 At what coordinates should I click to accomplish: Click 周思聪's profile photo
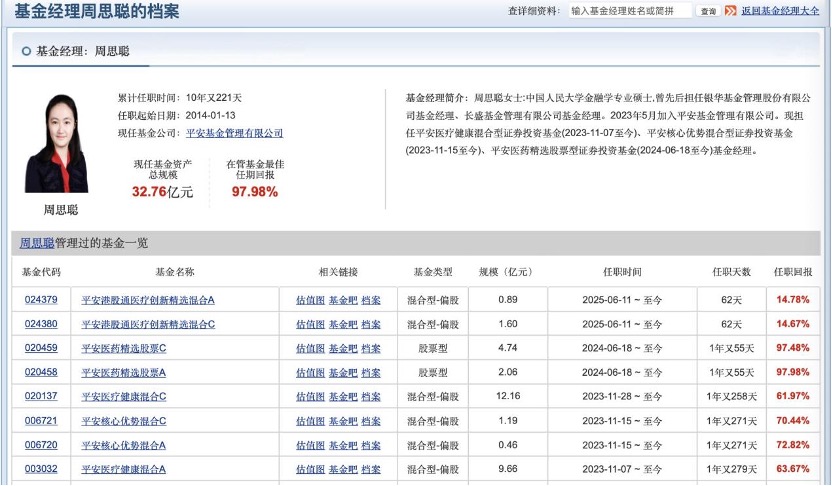pos(57,144)
